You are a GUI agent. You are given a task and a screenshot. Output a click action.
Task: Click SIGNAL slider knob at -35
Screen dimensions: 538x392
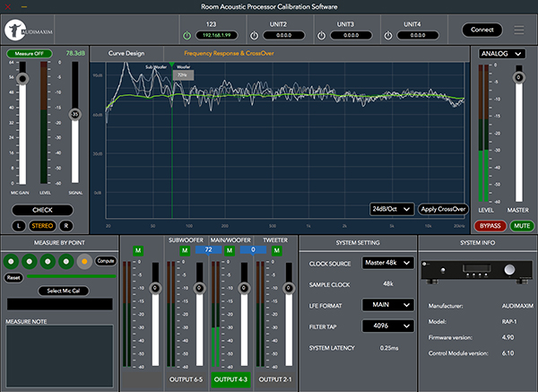(x=74, y=114)
